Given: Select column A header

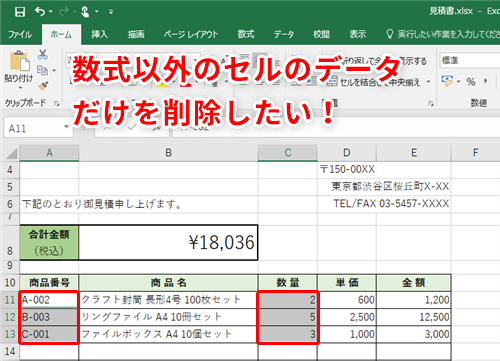Looking at the screenshot, I should [x=49, y=153].
